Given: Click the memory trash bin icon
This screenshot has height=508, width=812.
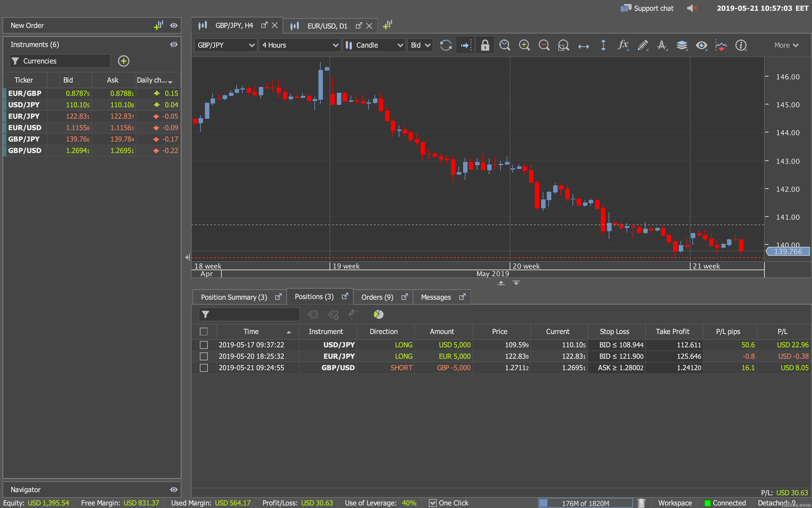Looking at the screenshot, I should click(x=641, y=503).
